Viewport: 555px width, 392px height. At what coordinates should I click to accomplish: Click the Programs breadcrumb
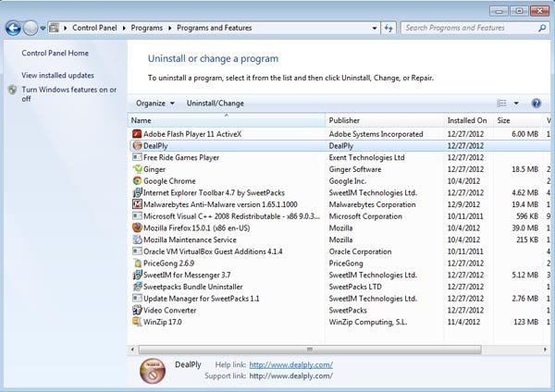coord(147,28)
